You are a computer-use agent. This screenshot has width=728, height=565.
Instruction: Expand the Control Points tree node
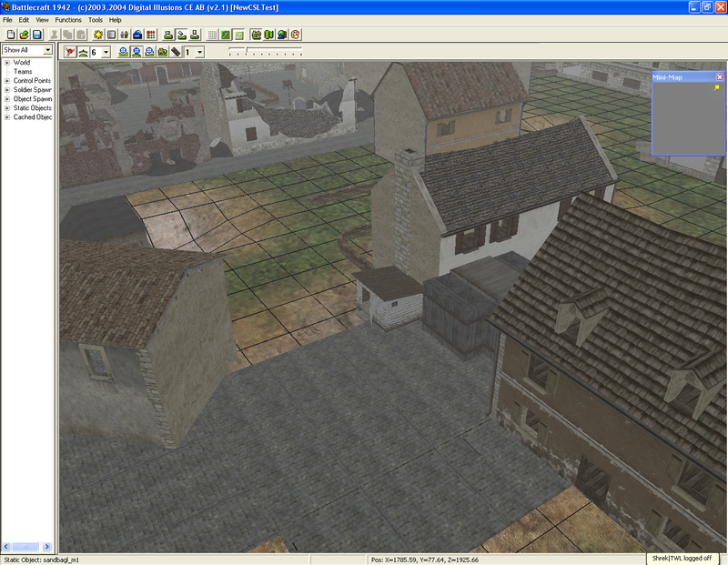pos(7,81)
